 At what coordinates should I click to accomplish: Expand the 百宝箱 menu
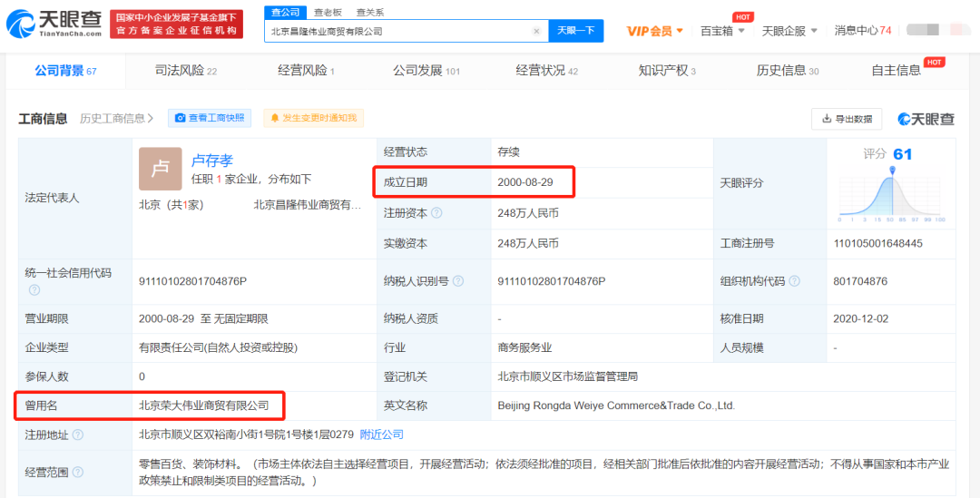[x=722, y=31]
